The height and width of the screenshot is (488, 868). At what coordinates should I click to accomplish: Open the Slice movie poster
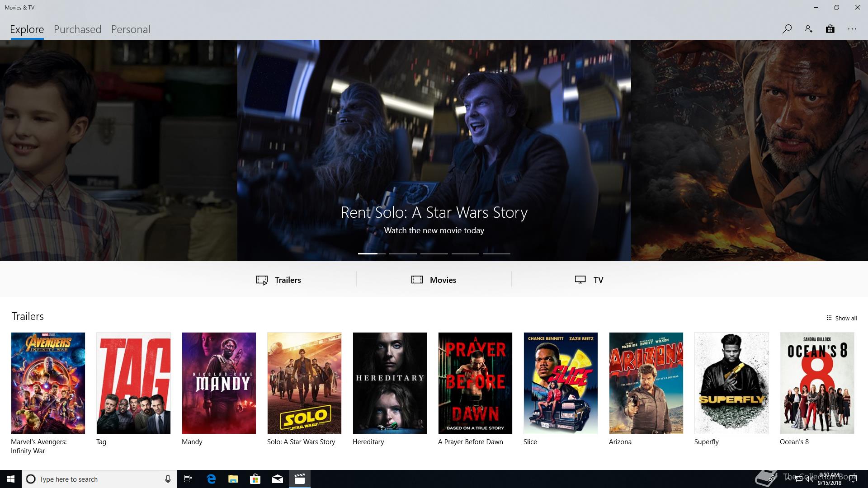[561, 383]
